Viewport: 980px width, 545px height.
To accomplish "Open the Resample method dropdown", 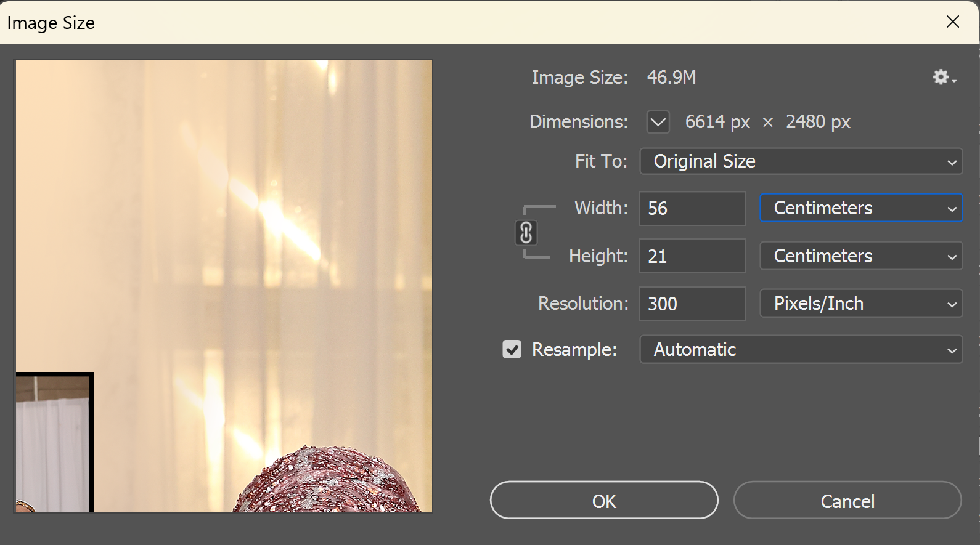I will (801, 349).
